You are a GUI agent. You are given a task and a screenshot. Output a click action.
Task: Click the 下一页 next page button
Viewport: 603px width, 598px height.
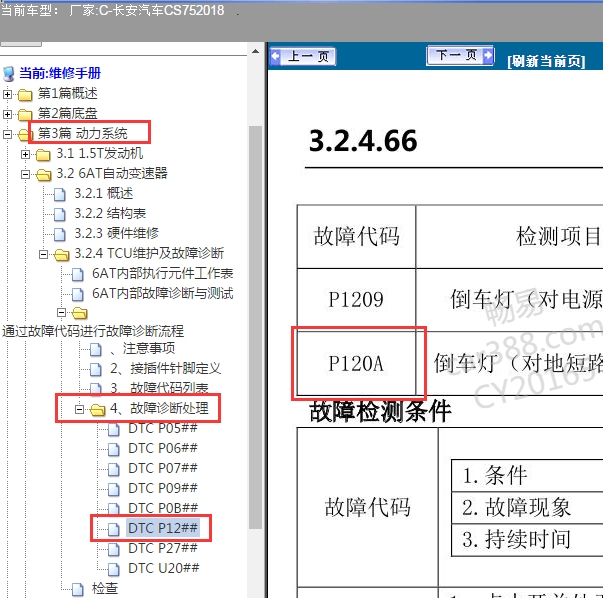(460, 55)
